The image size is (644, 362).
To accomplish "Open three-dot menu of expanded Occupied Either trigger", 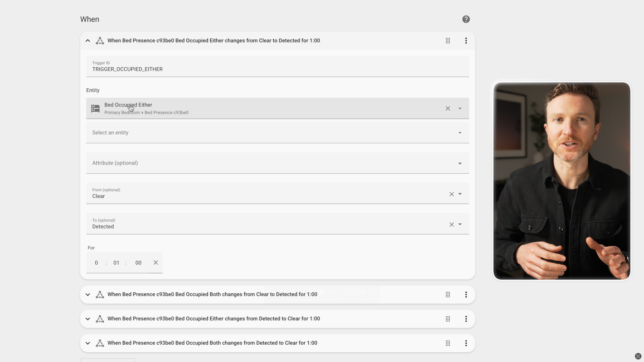I will (x=466, y=41).
